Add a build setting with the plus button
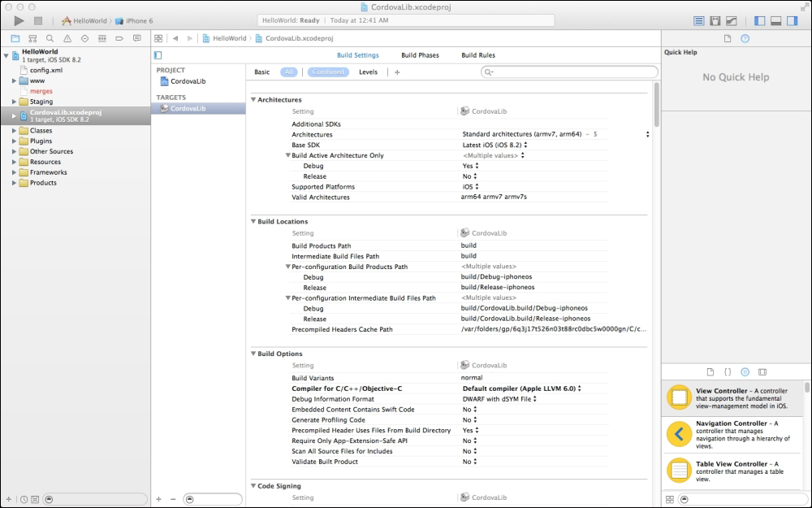812x508 pixels. pyautogui.click(x=397, y=72)
